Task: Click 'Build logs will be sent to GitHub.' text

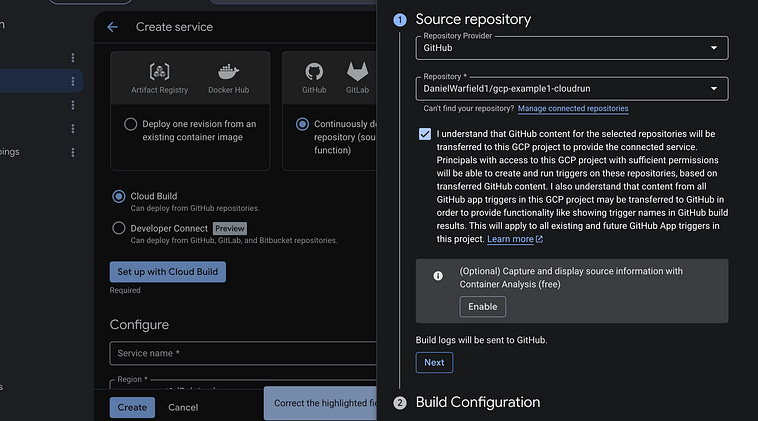Action: tap(481, 340)
